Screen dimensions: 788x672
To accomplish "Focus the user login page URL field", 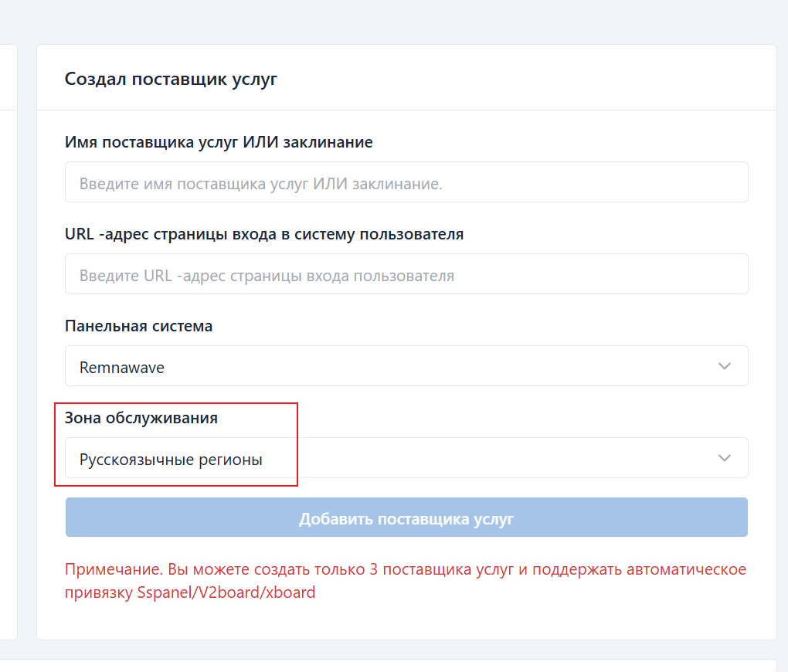I will (x=407, y=273).
